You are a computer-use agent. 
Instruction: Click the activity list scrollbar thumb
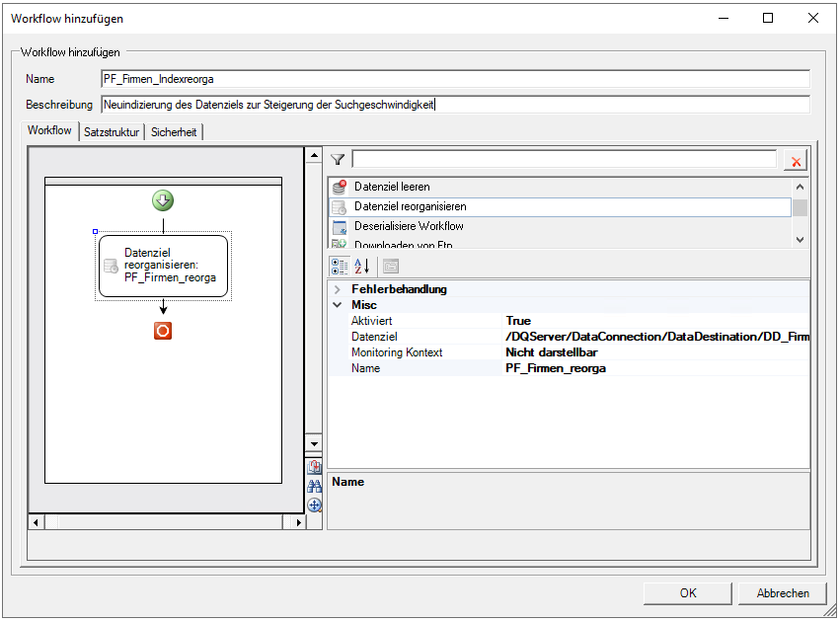click(x=800, y=208)
